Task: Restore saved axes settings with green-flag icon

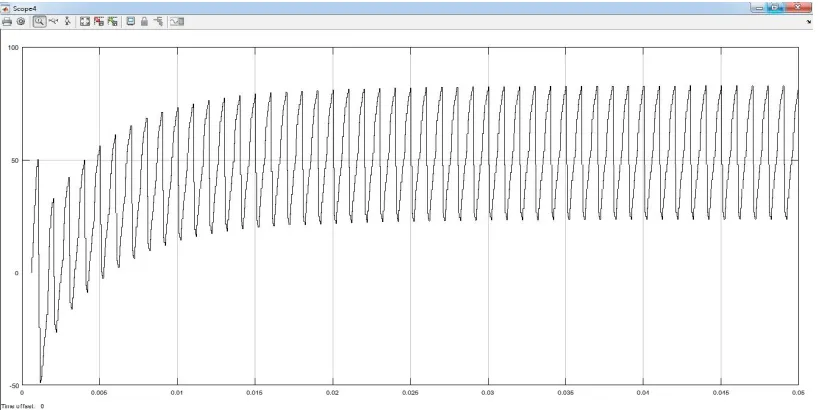Action: (x=113, y=21)
